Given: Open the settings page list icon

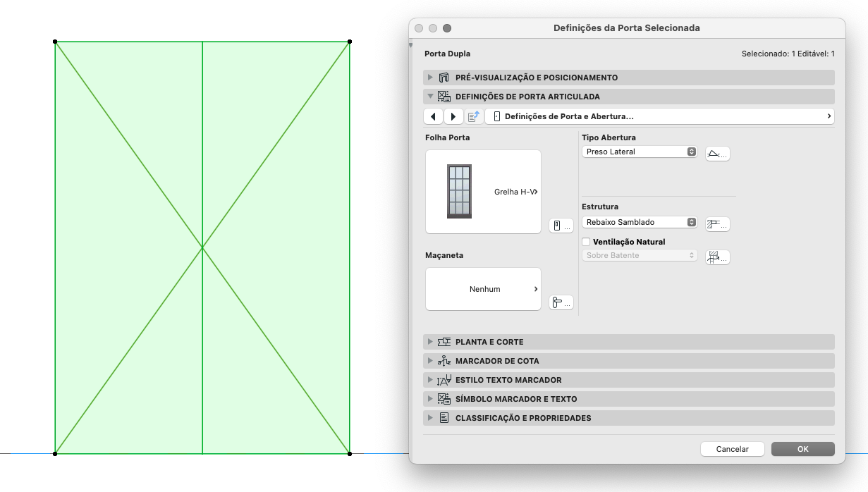Looking at the screenshot, I should tap(474, 116).
